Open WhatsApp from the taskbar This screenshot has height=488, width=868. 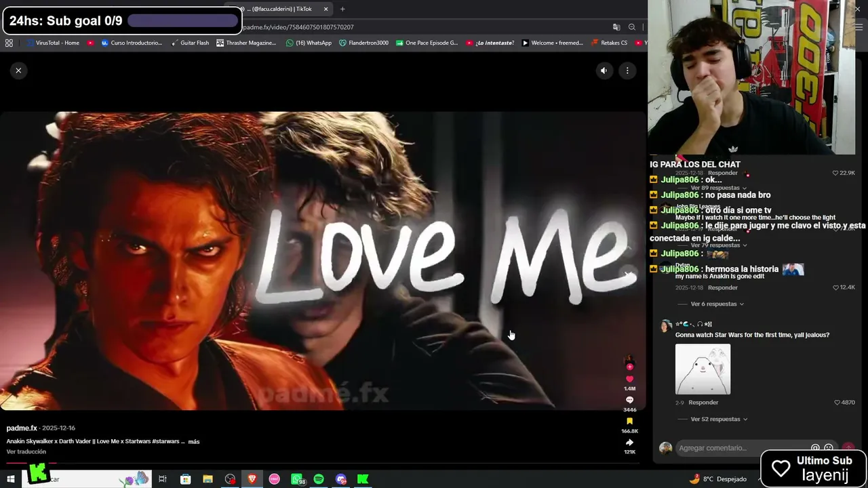click(297, 479)
